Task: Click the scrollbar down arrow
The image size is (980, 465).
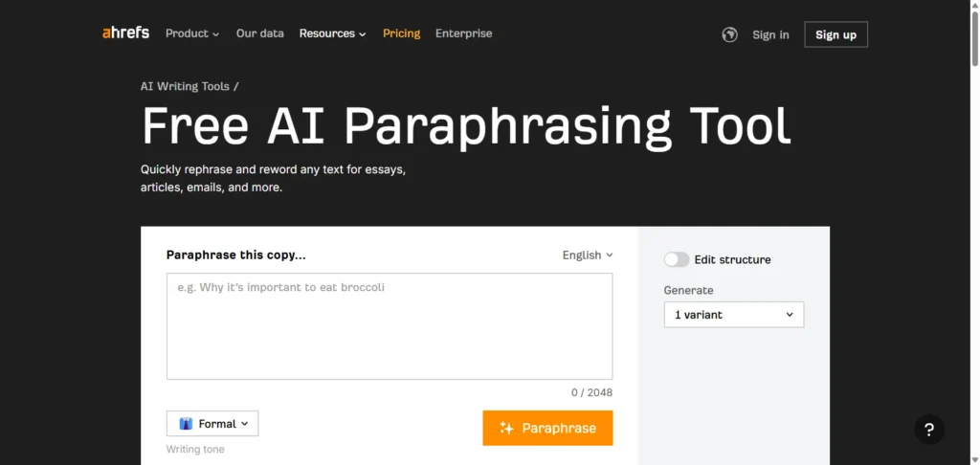Action: pyautogui.click(x=974, y=458)
